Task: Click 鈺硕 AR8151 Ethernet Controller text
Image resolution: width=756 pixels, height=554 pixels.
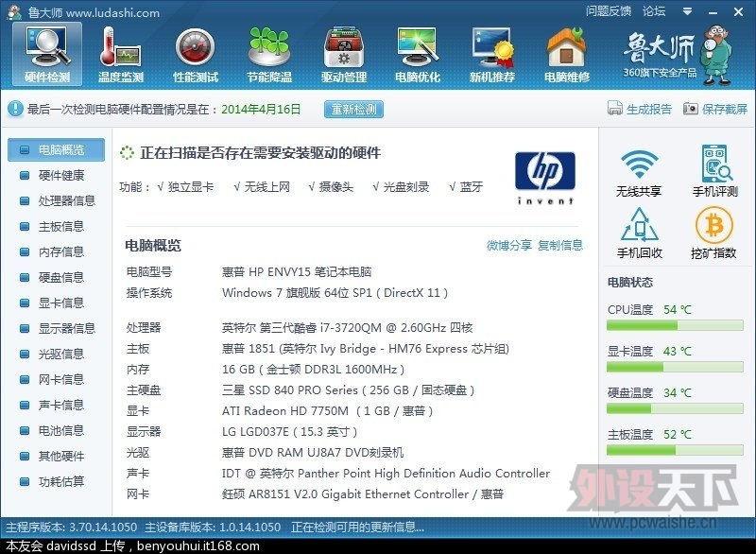Action: tap(363, 494)
